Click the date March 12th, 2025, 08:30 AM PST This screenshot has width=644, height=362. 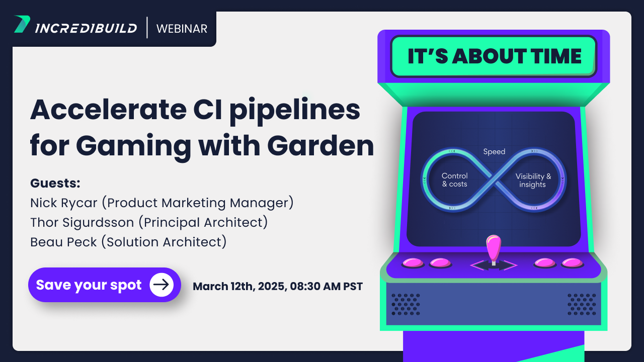[x=278, y=287]
